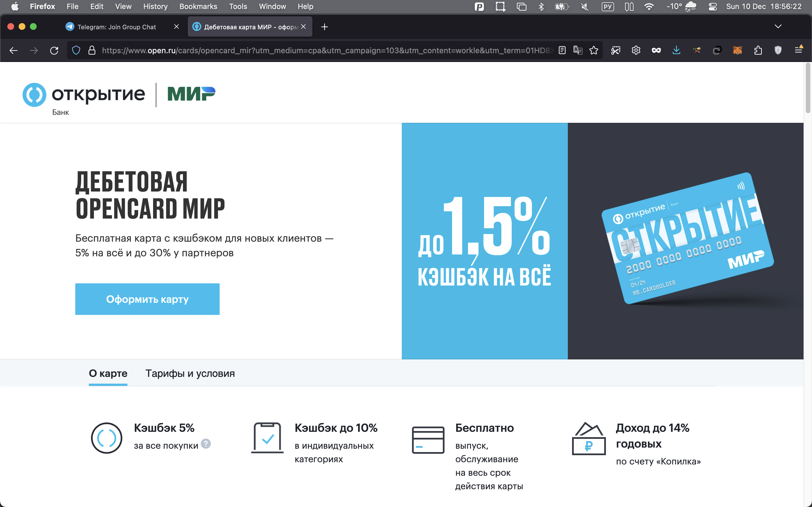The height and width of the screenshot is (507, 812).
Task: Switch the РУ keyboard input source
Action: click(608, 6)
